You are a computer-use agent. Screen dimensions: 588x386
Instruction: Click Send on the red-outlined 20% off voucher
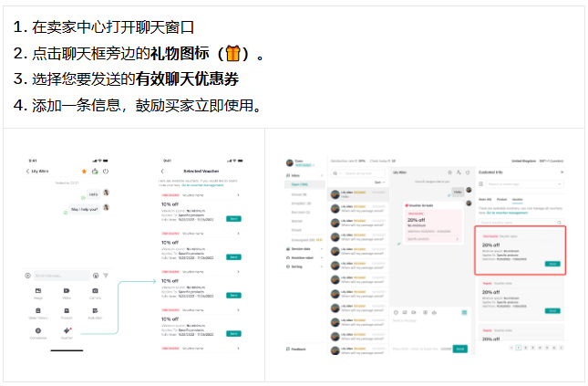click(552, 264)
